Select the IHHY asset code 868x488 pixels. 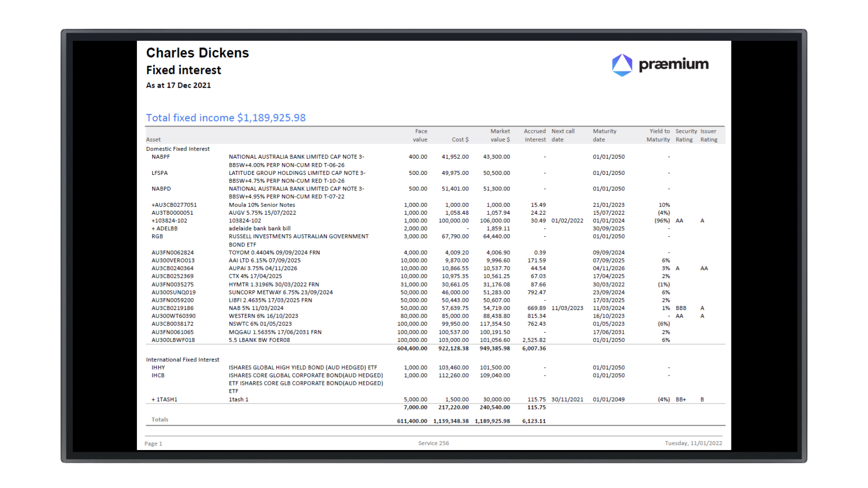pos(158,368)
